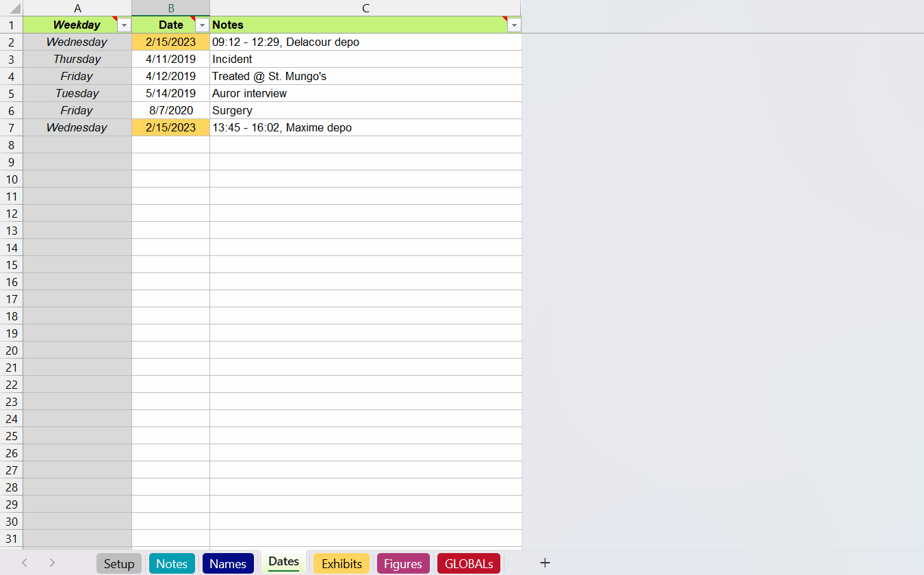Add a new sheet with plus icon
Screen dimensions: 924x575
[x=545, y=563]
